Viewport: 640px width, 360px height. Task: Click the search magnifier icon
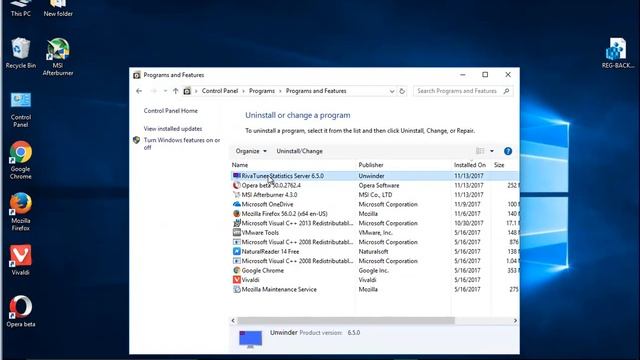click(507, 91)
